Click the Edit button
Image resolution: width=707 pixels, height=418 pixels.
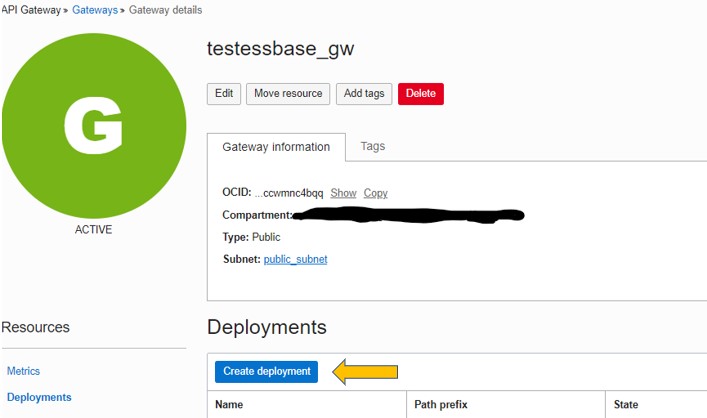(224, 94)
